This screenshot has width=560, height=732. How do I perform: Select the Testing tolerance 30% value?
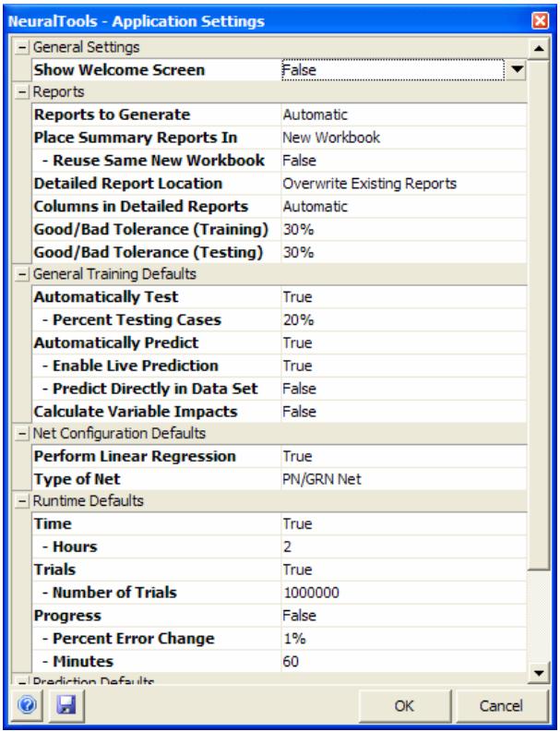(404, 252)
